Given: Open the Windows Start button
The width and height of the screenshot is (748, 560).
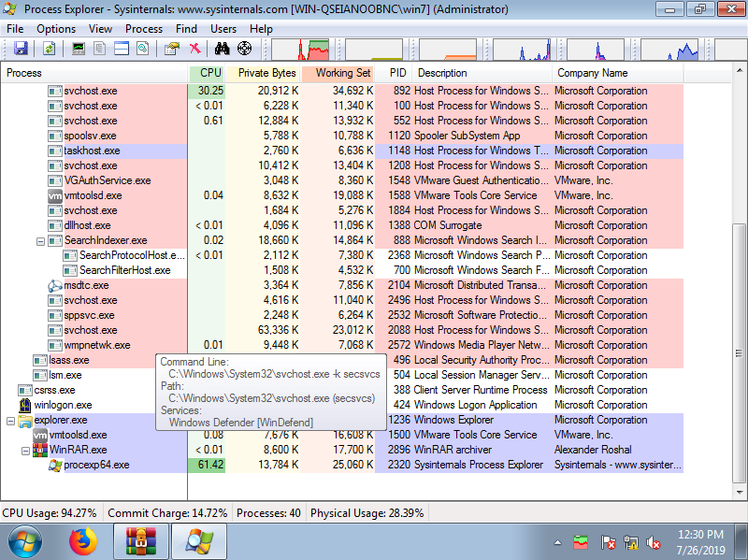Looking at the screenshot, I should 25,542.
